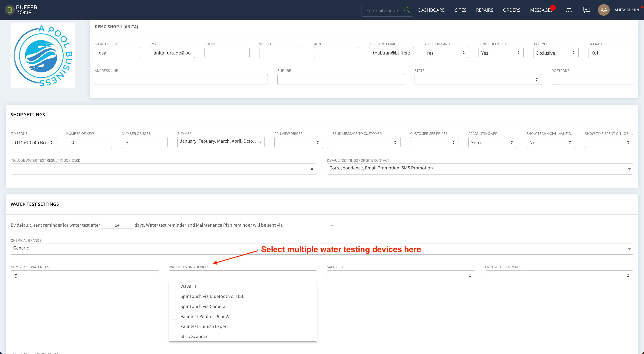
Task: Click the search magnifier icon
Action: 406,10
